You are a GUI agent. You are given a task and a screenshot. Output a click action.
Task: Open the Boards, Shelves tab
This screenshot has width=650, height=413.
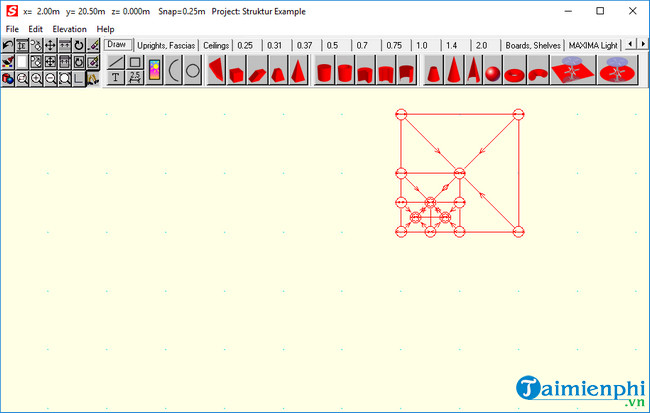coord(532,45)
